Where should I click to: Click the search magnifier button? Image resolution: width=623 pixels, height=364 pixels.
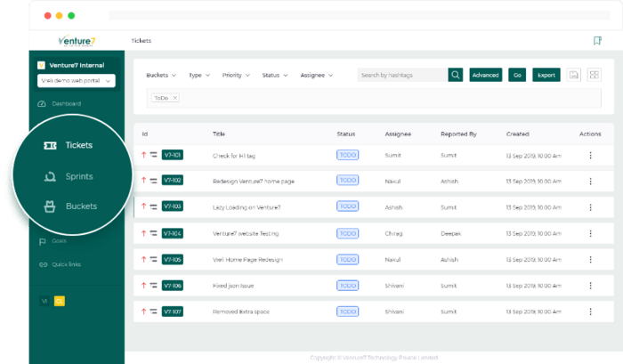(456, 75)
